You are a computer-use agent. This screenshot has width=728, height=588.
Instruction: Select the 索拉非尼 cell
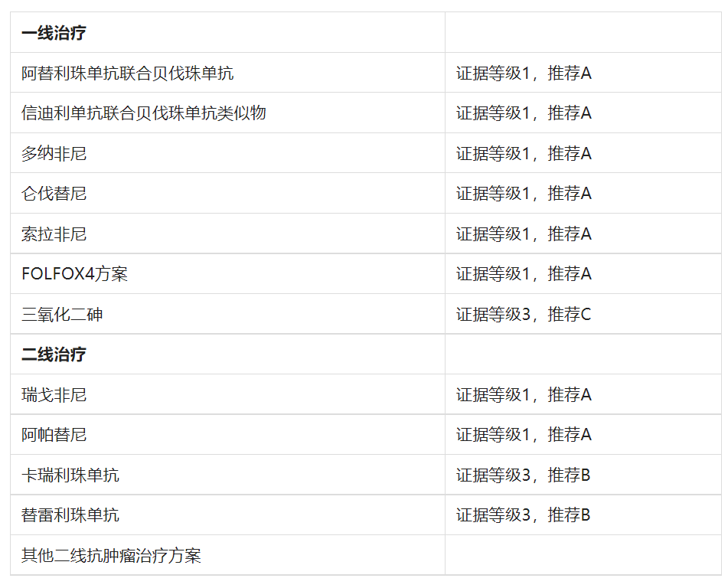point(54,234)
